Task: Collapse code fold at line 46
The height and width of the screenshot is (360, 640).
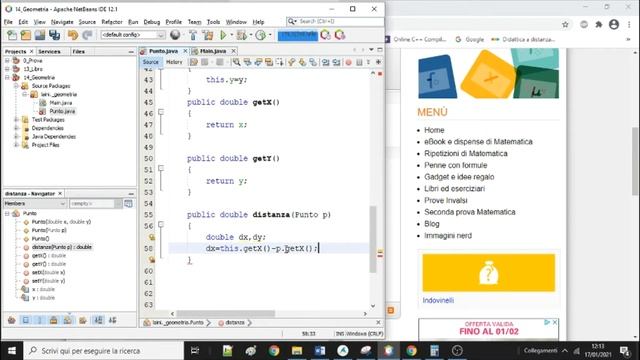Action: (161, 112)
